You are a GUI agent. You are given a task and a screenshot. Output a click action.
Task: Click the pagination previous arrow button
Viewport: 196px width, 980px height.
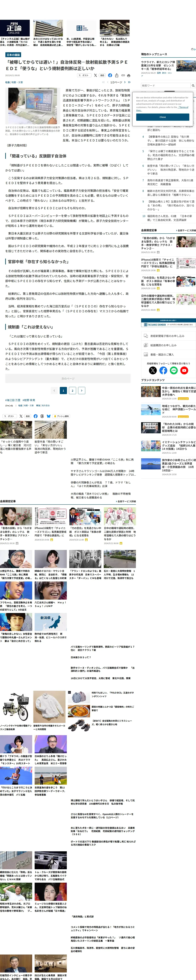point(54,390)
